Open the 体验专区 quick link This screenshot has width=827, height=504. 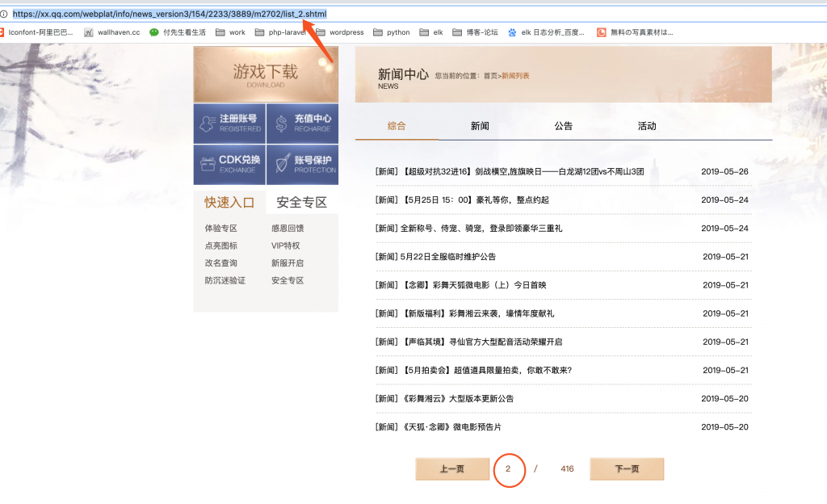221,229
